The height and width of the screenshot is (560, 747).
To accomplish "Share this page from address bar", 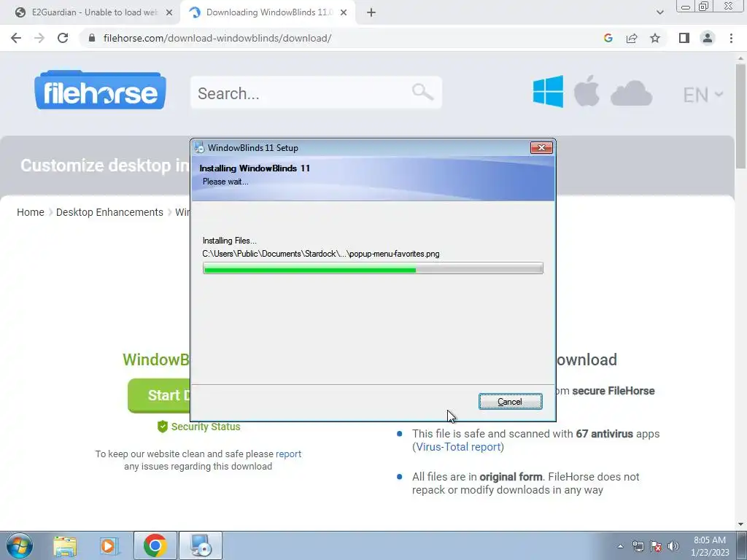I will pos(632,38).
